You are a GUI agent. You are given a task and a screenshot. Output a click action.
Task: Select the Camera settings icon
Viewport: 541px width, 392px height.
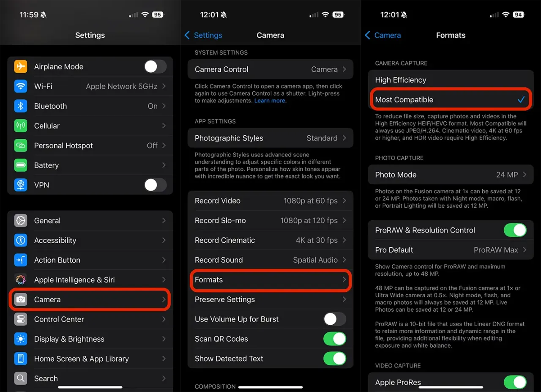[x=20, y=299]
